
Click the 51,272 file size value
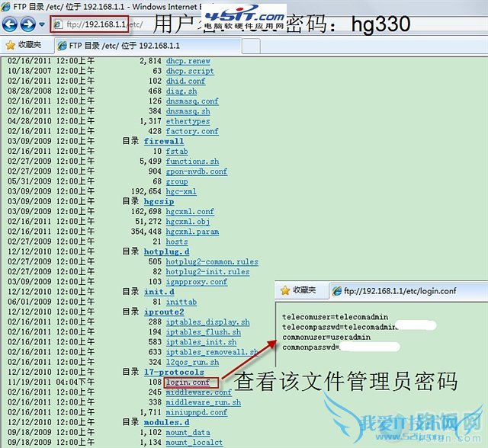(149, 222)
